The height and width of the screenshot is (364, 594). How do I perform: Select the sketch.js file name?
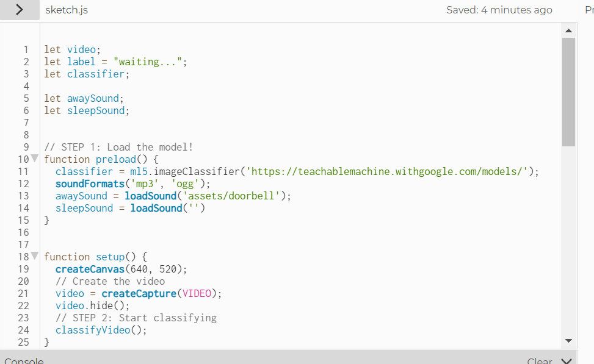(x=67, y=10)
